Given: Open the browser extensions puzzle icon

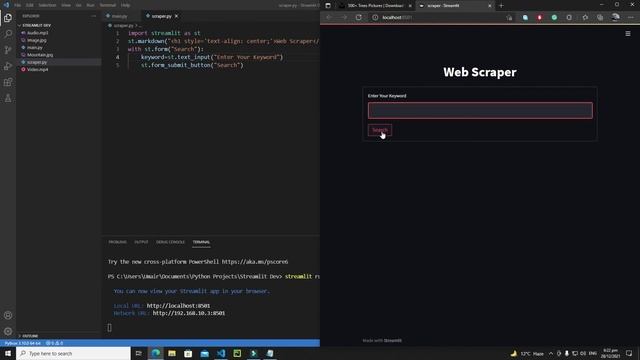Looking at the screenshot, I should click(x=569, y=18).
